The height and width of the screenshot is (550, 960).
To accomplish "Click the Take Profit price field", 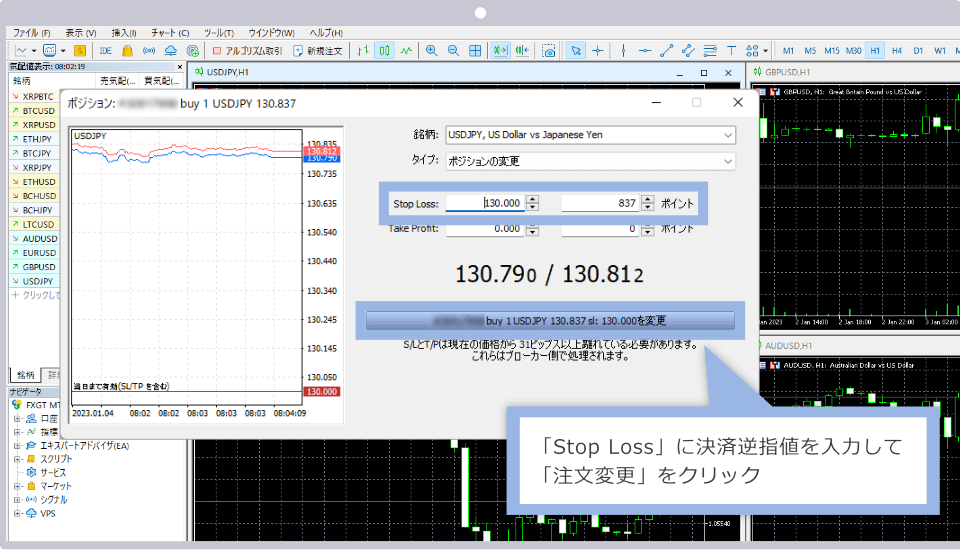I will pos(485,229).
